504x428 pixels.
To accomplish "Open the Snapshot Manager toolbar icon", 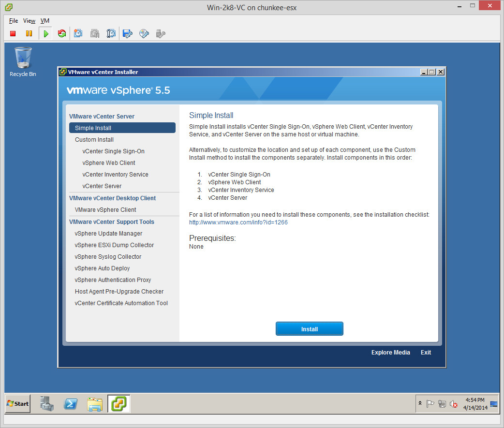I will tap(111, 33).
